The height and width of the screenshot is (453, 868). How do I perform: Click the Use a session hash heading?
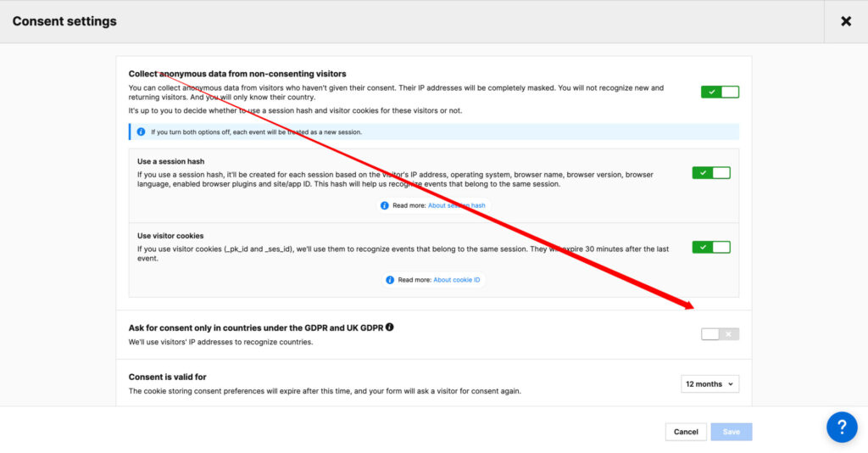[170, 161]
